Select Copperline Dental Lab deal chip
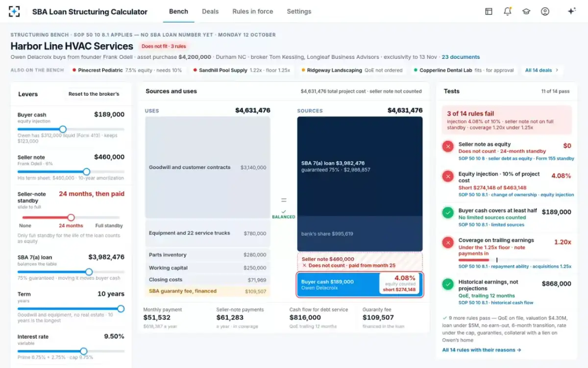Screen dimensions: 588x368 [x=464, y=70]
